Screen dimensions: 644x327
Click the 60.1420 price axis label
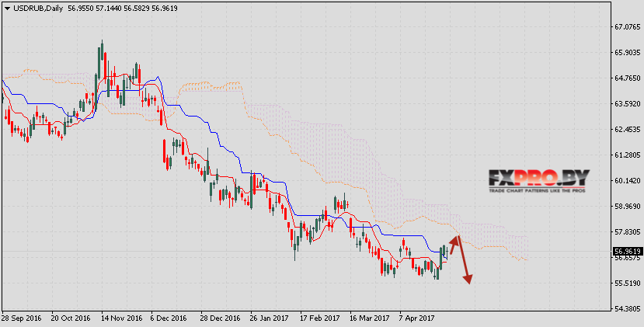(x=628, y=181)
